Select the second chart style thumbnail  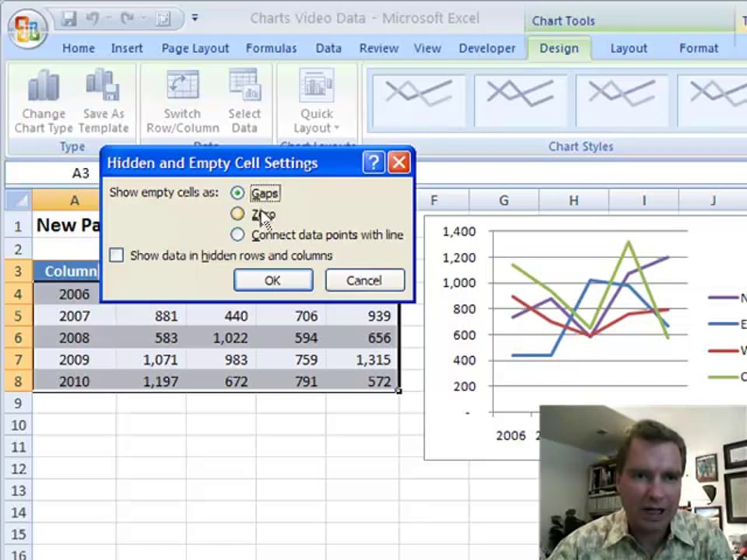point(521,101)
